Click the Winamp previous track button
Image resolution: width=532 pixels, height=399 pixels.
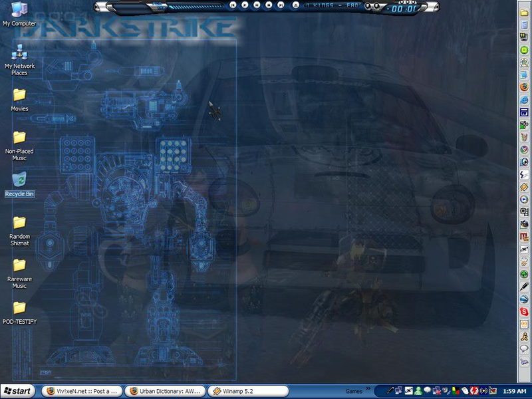pos(232,5)
